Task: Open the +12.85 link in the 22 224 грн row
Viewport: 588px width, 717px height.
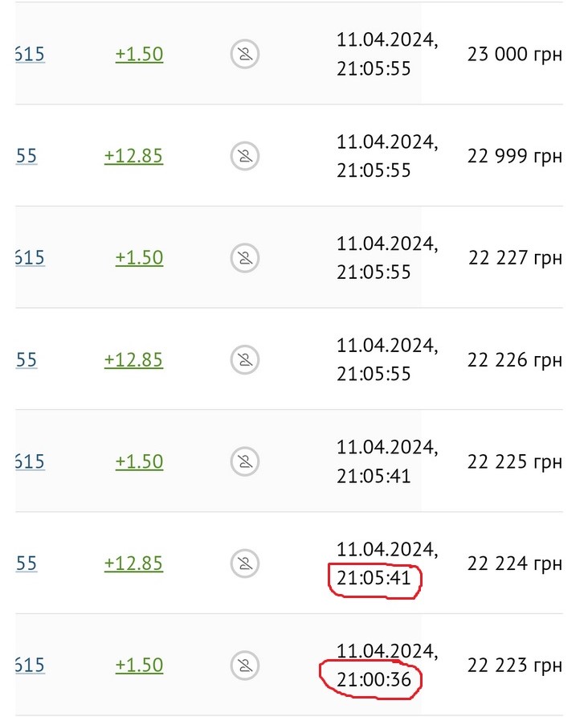Action: pyautogui.click(x=133, y=563)
